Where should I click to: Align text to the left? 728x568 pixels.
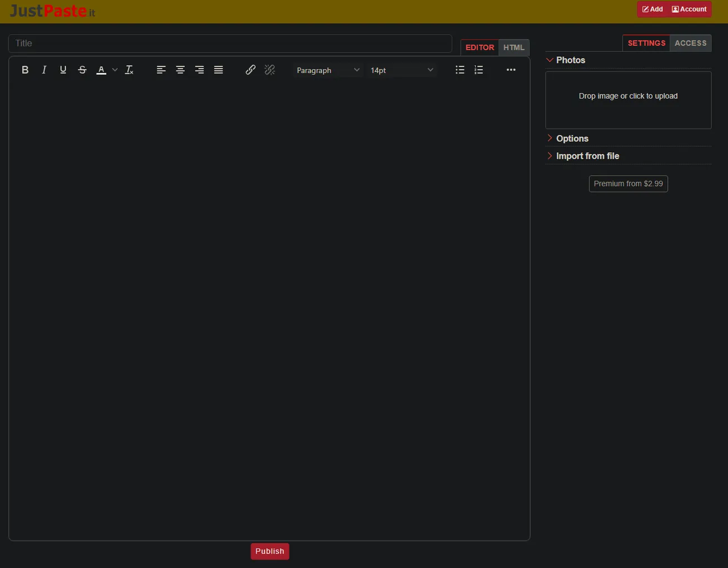161,70
